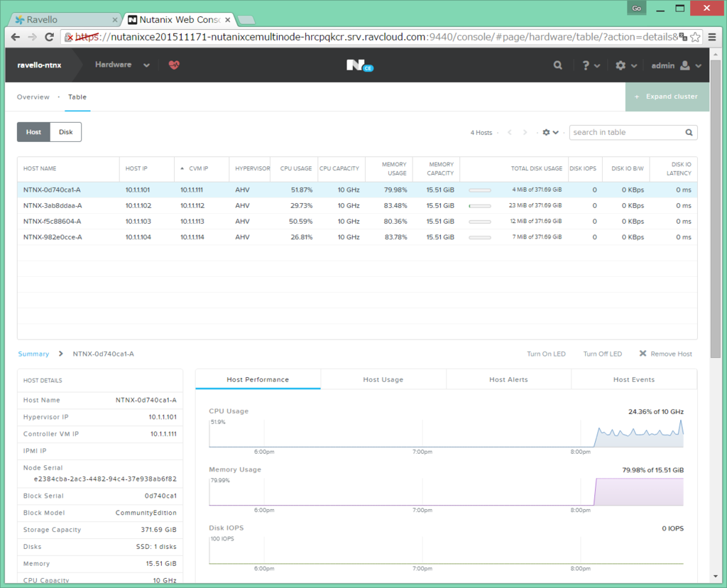Go to previous table page arrow
The height and width of the screenshot is (588, 727).
click(510, 132)
